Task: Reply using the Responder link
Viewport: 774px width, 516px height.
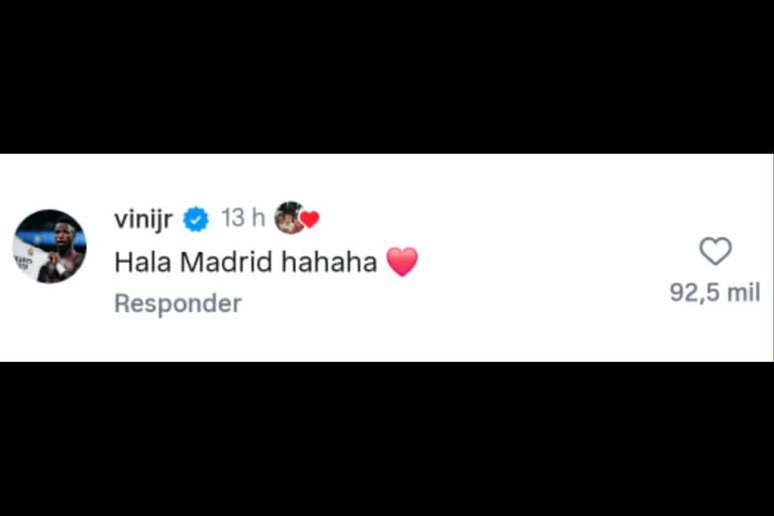Action: 178,303
